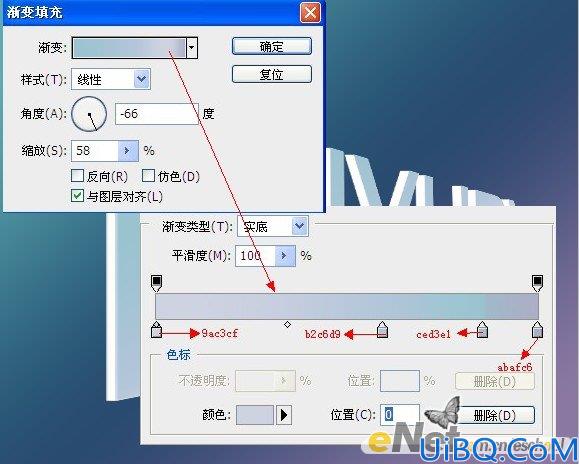This screenshot has height=464, width=579.
Task: Select the color stop labeled b2c6d9
Action: click(382, 330)
